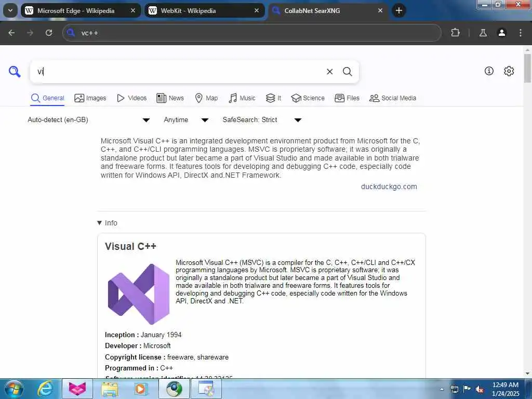Viewport: 532px width, 399px height.
Task: Open the lab flask icon in toolbar
Action: click(x=483, y=33)
